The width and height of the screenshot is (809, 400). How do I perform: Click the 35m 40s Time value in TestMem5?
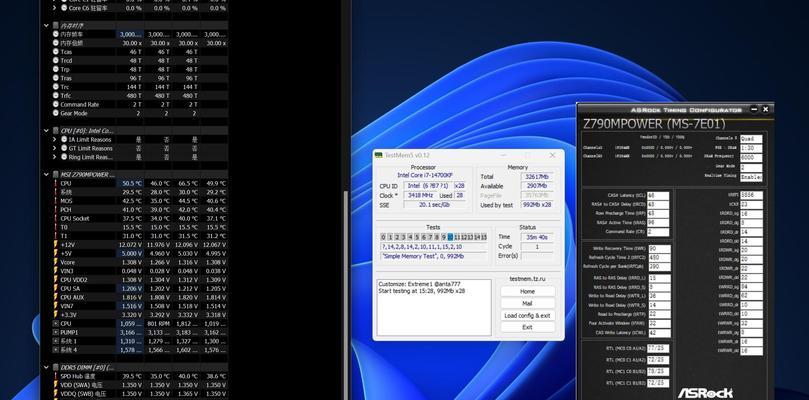(x=537, y=237)
